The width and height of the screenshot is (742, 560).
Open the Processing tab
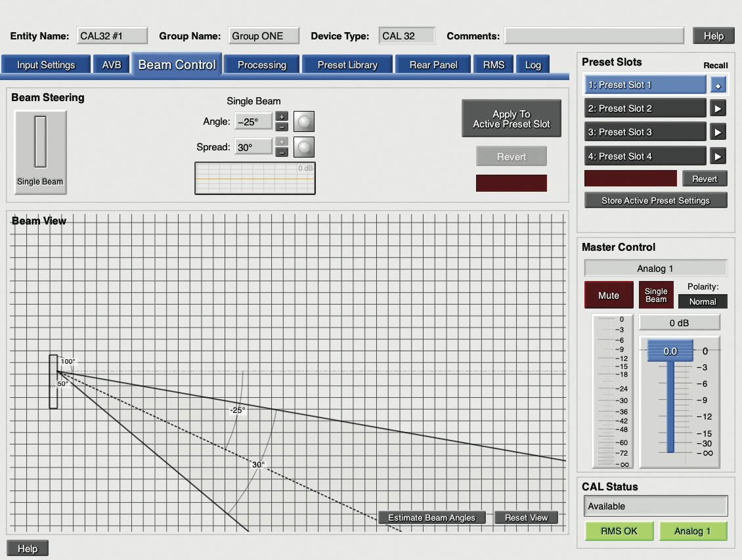point(262,65)
